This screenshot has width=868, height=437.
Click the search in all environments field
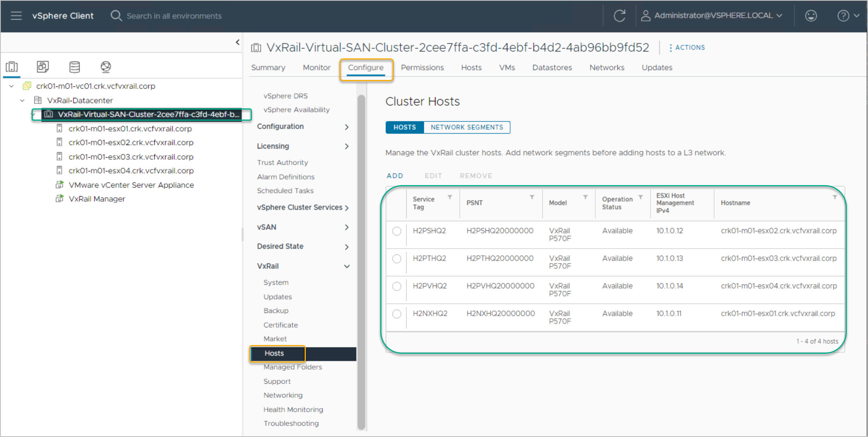point(174,16)
